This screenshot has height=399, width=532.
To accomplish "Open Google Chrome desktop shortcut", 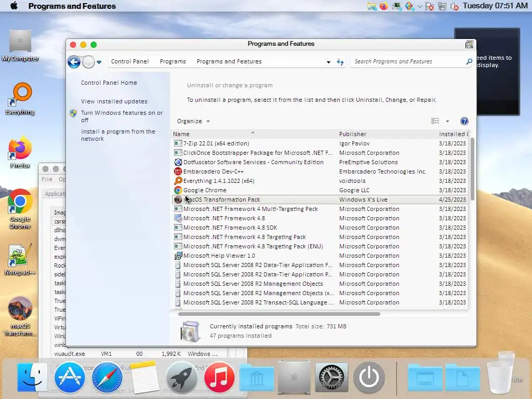I will (x=20, y=209).
